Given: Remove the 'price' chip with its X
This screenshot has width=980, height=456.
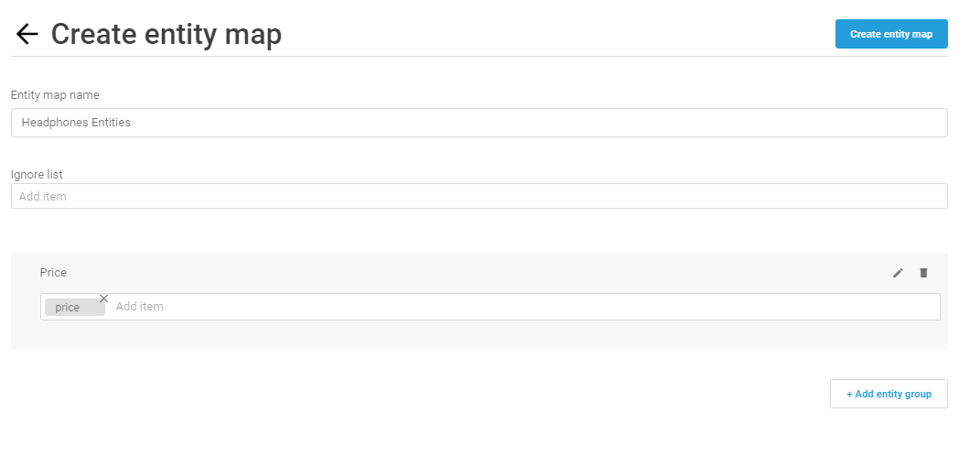Looking at the screenshot, I should [x=103, y=299].
